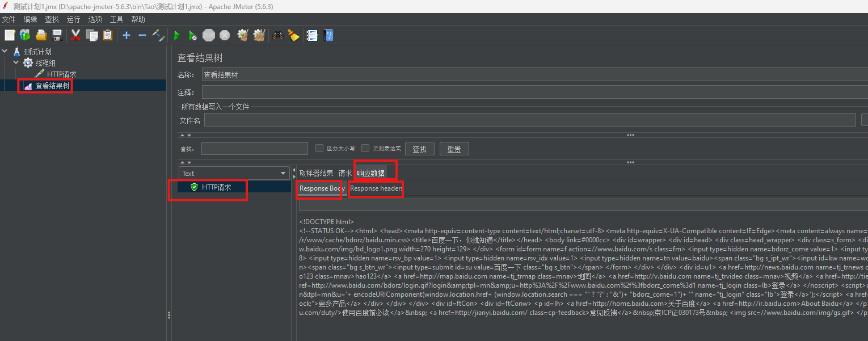Click the Stop sign icon
The image size is (868, 341).
tap(209, 35)
